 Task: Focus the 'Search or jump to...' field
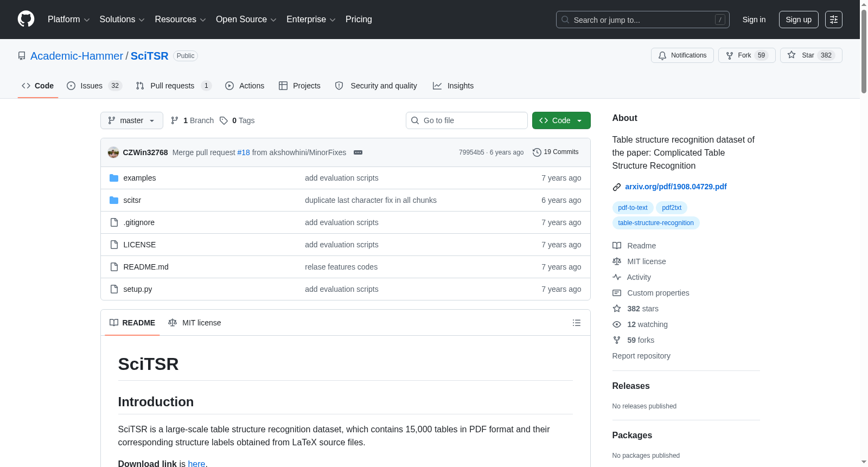click(643, 20)
